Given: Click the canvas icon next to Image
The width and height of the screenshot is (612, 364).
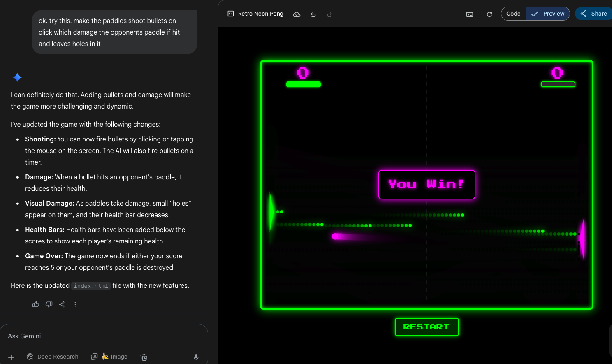Looking at the screenshot, I should [144, 357].
